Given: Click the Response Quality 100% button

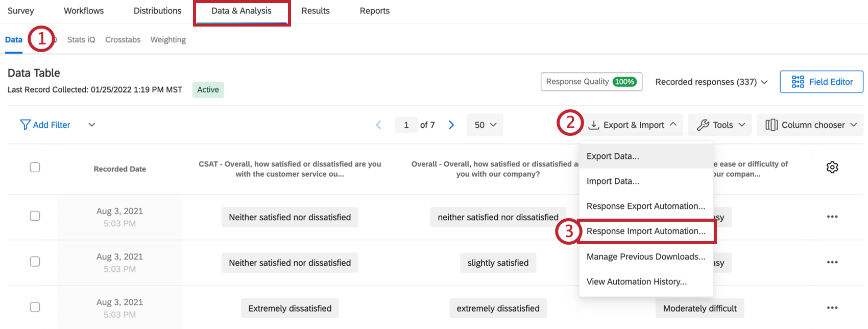Looking at the screenshot, I should (591, 82).
